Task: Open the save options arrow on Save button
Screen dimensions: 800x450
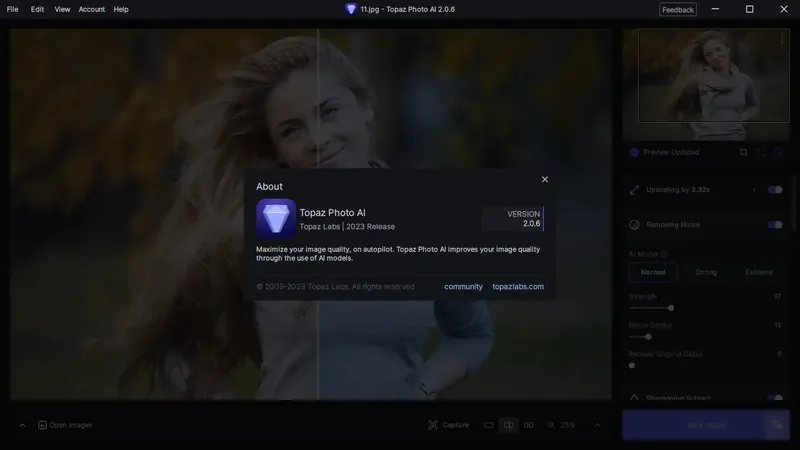Action: [777, 424]
